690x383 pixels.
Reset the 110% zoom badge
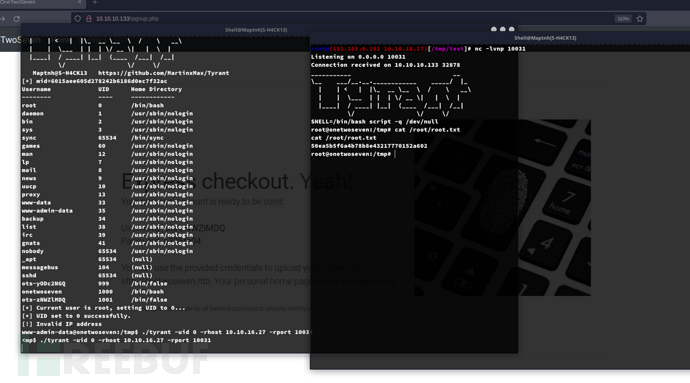point(623,19)
